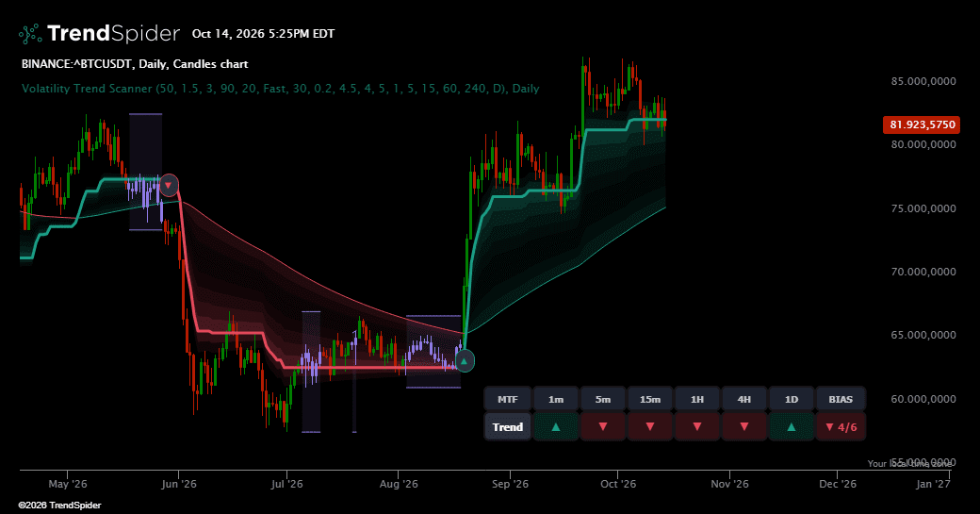This screenshot has width=980, height=514.
Task: Select the 1m timeframe header
Action: click(x=556, y=399)
